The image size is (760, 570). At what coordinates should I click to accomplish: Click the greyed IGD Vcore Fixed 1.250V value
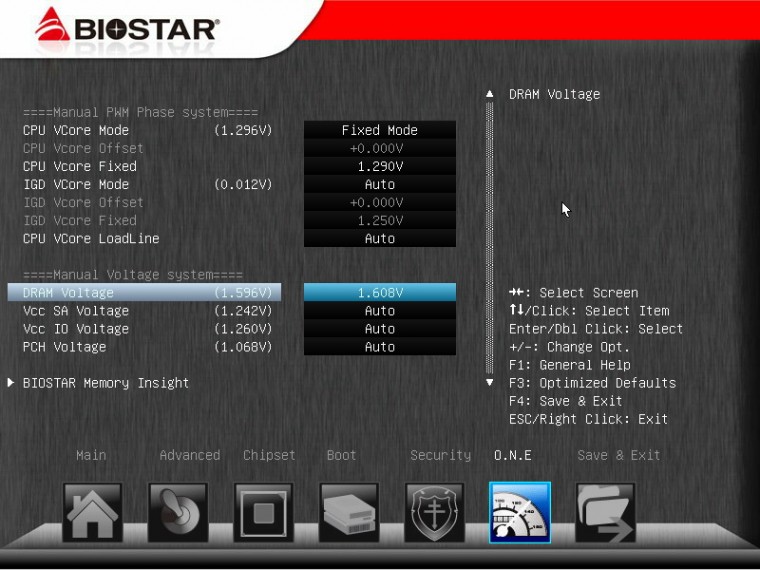pyautogui.click(x=380, y=221)
